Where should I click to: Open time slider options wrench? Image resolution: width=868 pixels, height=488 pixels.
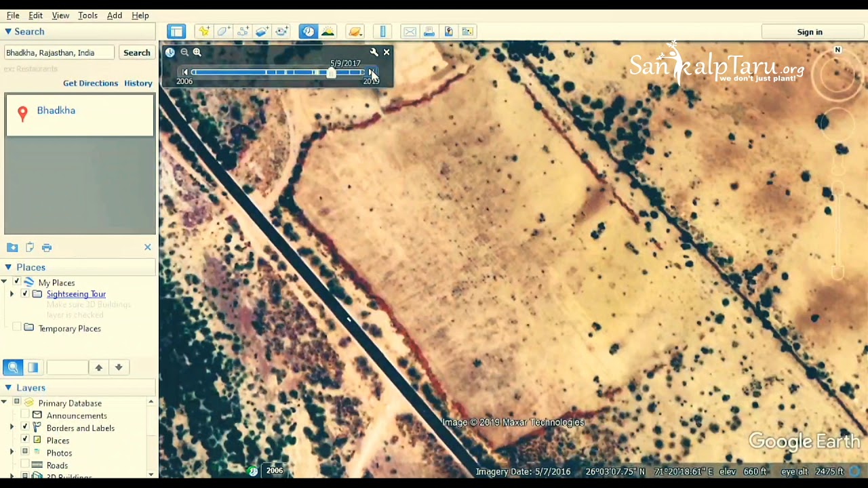coord(374,52)
